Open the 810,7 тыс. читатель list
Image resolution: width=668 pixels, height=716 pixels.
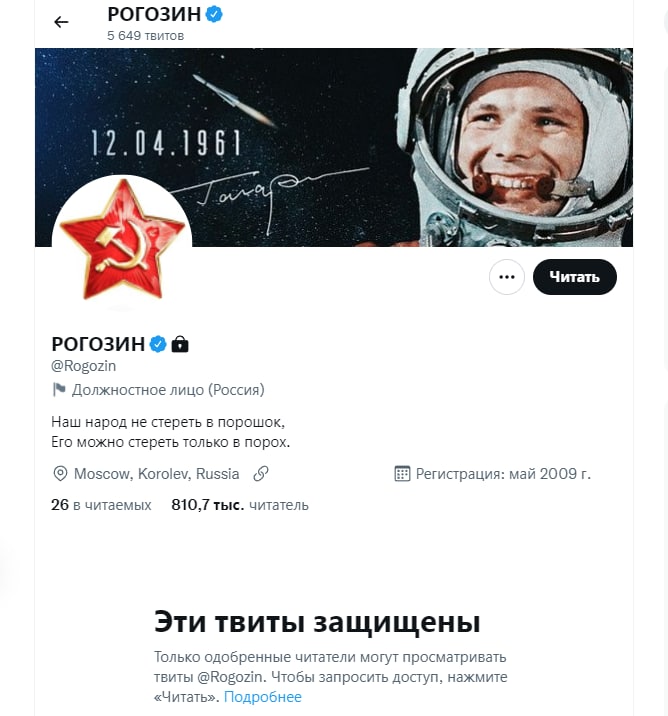tap(240, 505)
